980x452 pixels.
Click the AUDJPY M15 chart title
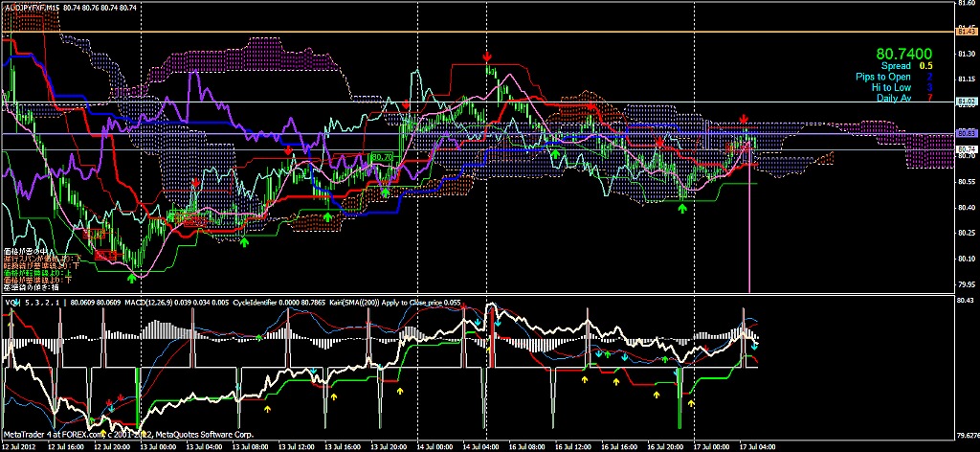(x=33, y=8)
